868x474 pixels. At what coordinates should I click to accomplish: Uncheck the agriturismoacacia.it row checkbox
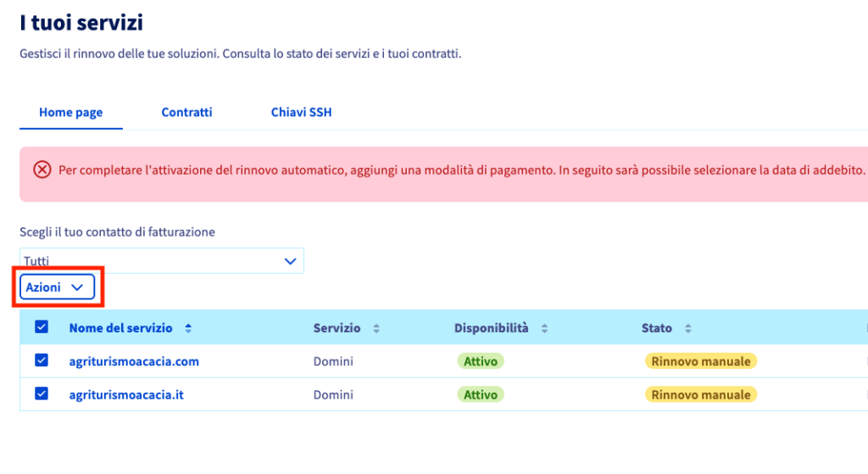(42, 394)
